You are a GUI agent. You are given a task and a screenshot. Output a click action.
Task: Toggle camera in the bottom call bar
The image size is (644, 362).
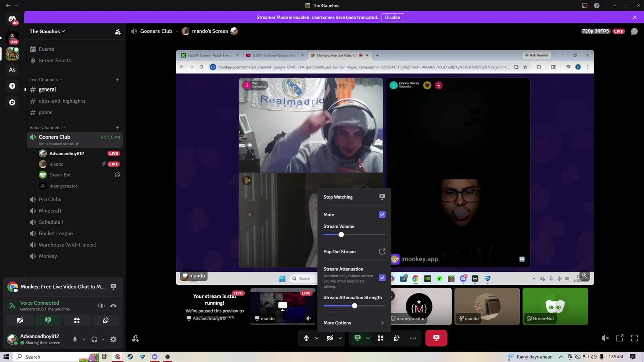pyautogui.click(x=330, y=338)
